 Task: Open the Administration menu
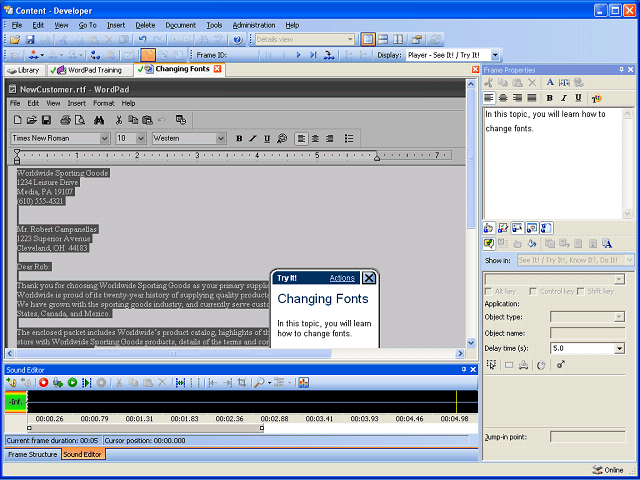(254, 25)
